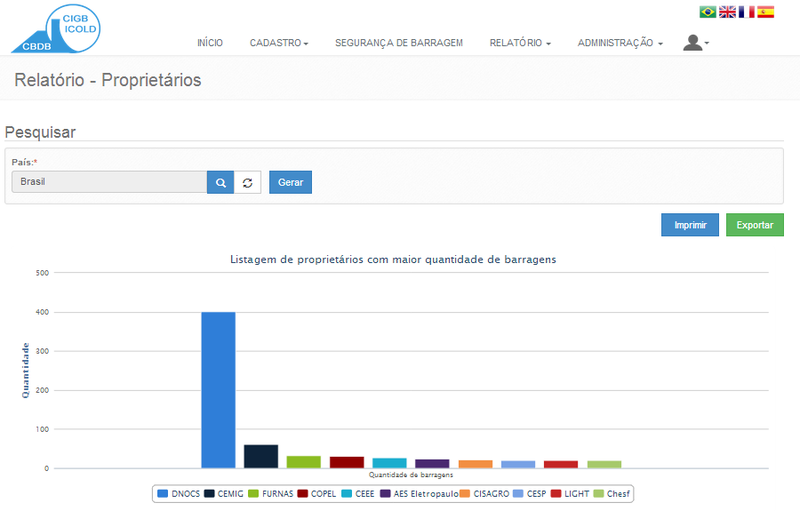The image size is (800, 511).
Task: Choose the French flag language option
Action: tap(746, 12)
